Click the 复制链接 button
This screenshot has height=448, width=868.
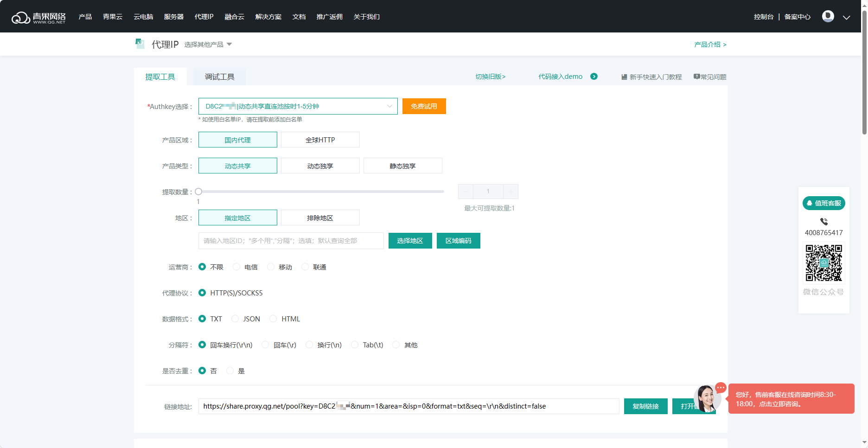645,406
